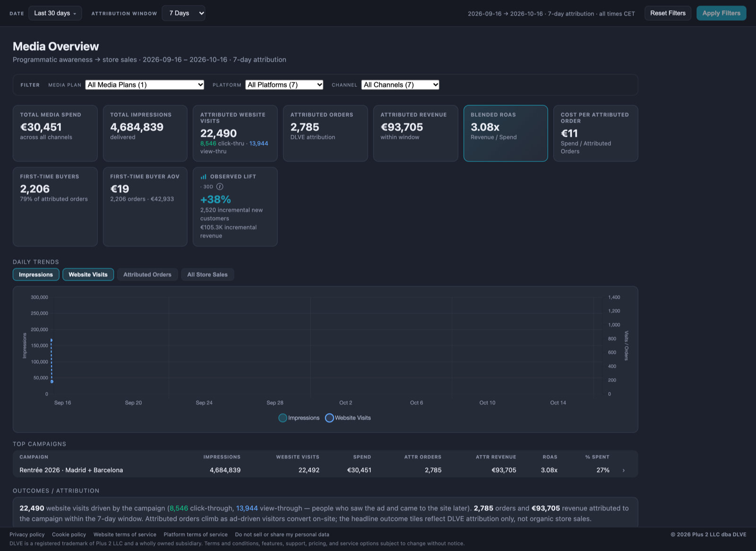Select the Attributed Website Visits card
The width and height of the screenshot is (756, 551).
point(235,133)
